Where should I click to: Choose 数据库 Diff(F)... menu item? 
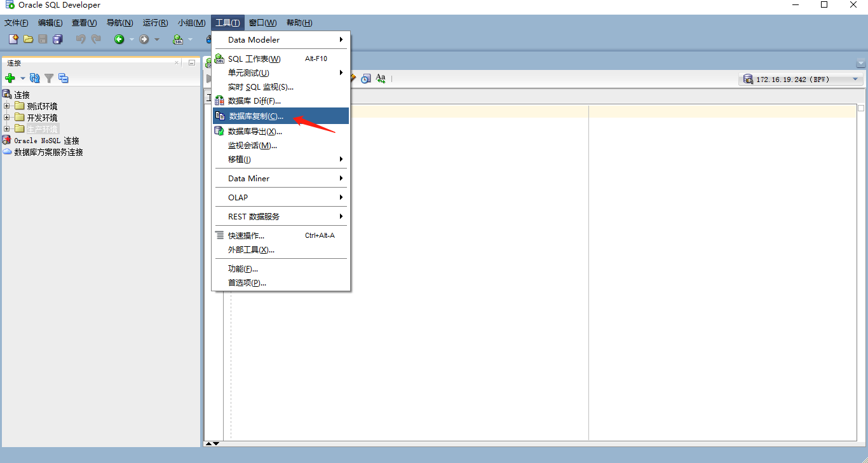coord(281,100)
